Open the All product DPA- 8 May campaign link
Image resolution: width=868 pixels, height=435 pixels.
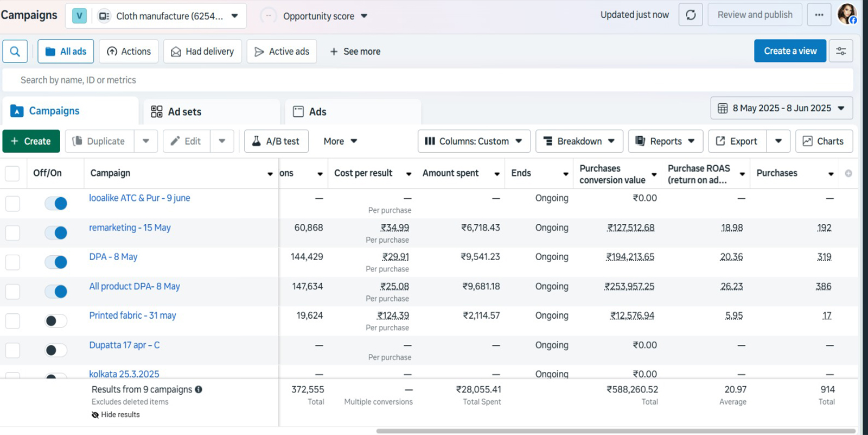[x=135, y=286]
